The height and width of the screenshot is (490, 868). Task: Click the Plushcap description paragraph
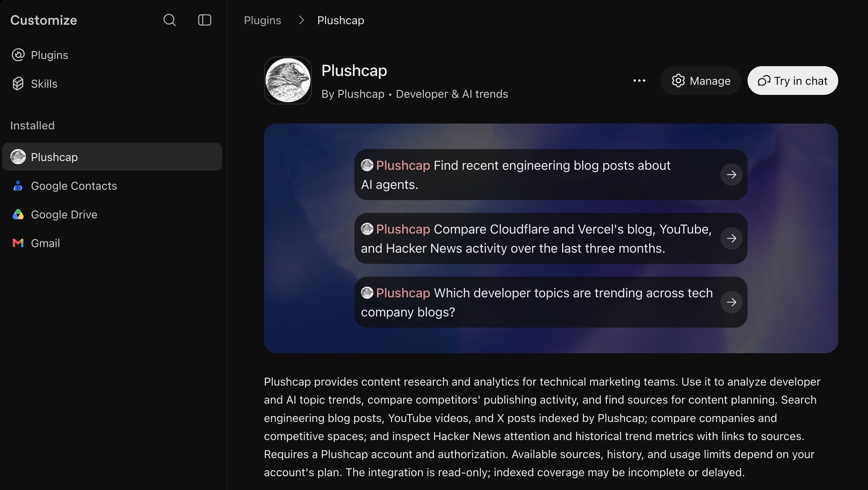[x=542, y=427]
